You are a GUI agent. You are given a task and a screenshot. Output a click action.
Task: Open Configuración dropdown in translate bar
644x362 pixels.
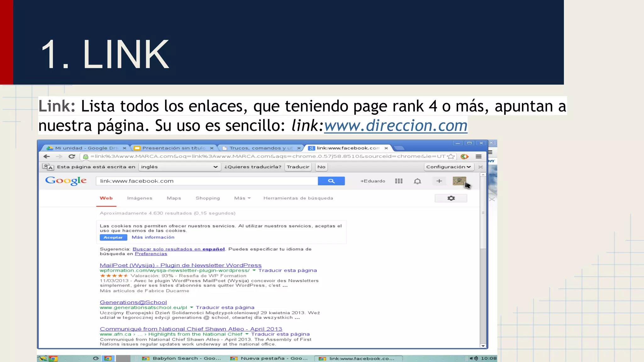click(x=448, y=167)
